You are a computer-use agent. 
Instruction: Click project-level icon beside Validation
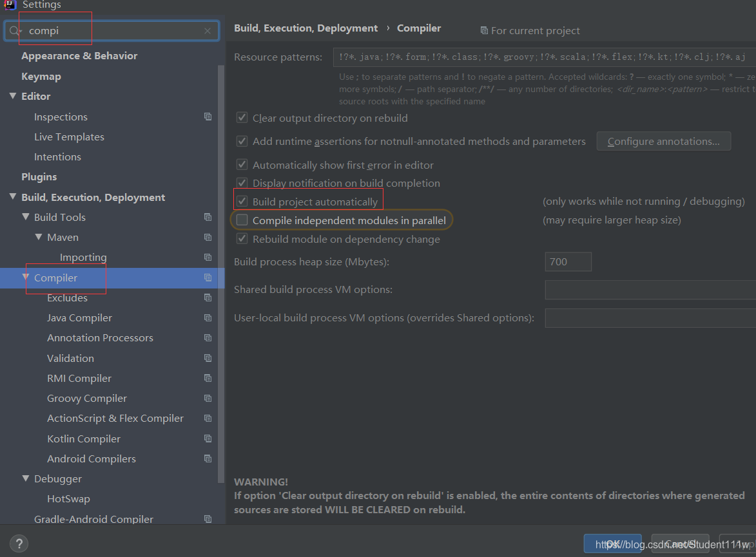[208, 358]
